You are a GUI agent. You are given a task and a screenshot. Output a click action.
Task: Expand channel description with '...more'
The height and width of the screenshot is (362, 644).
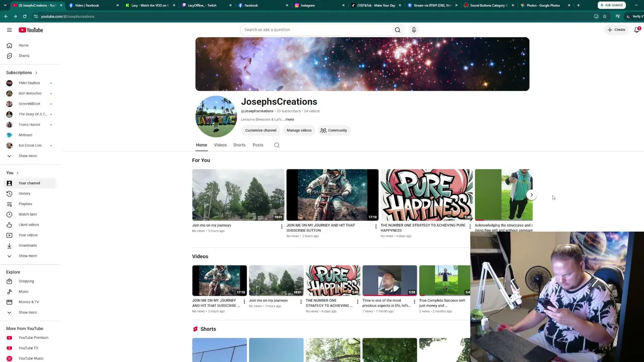point(289,120)
